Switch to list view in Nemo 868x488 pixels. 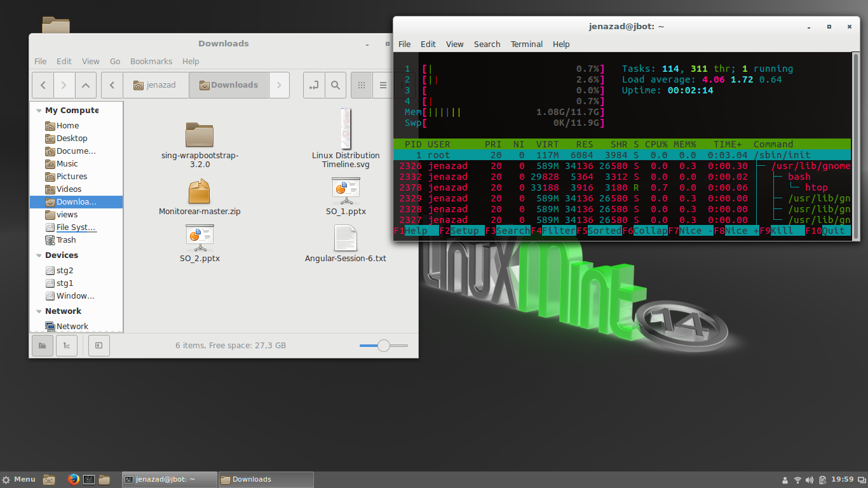(x=383, y=85)
